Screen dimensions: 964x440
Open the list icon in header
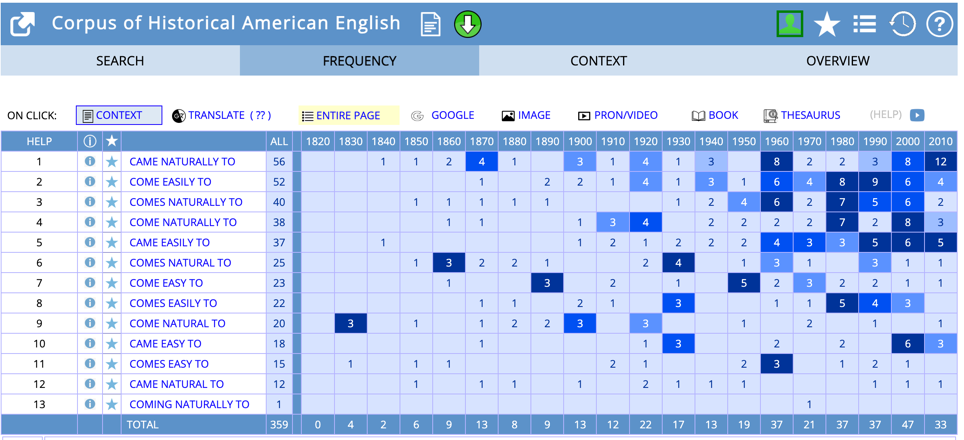[x=864, y=25]
